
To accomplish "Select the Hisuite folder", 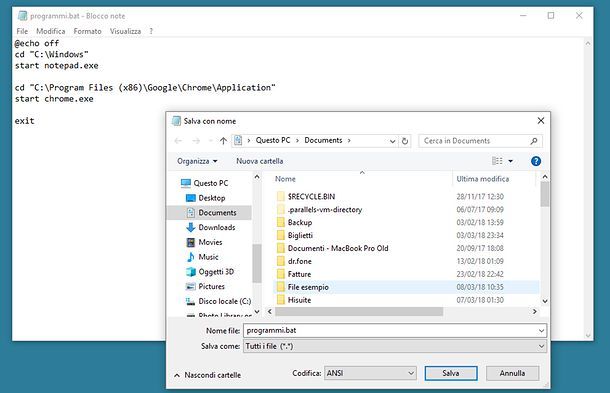I will point(299,300).
